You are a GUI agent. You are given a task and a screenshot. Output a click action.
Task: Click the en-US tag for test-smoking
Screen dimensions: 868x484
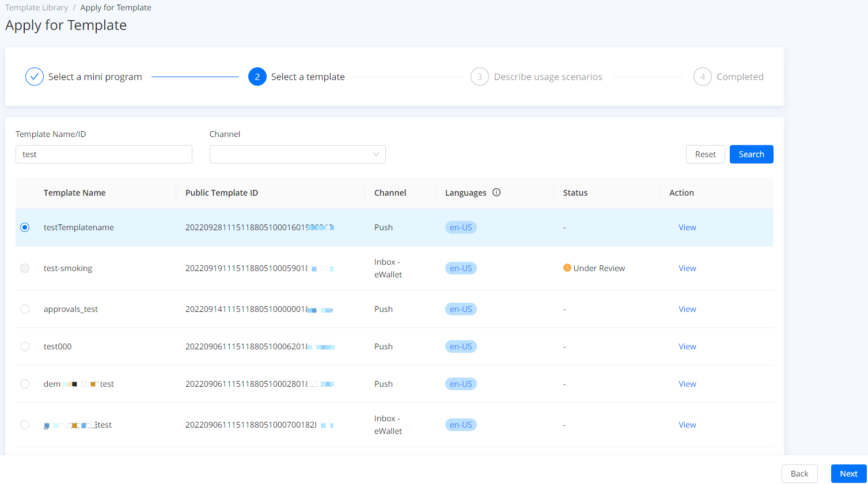click(x=461, y=268)
